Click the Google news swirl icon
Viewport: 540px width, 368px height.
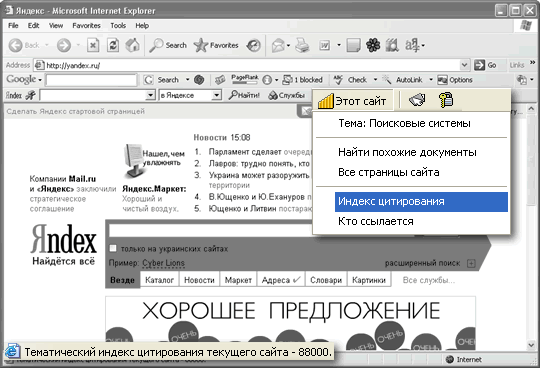click(199, 80)
